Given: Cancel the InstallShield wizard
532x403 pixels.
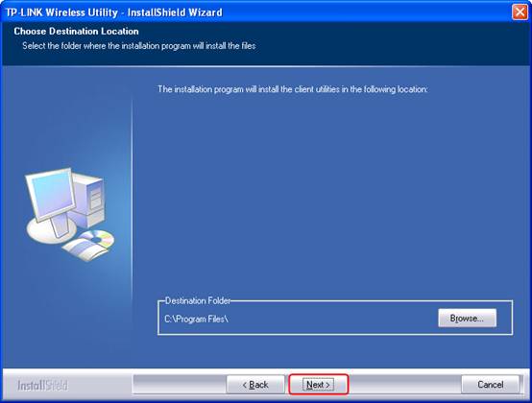Looking at the screenshot, I should coord(491,385).
